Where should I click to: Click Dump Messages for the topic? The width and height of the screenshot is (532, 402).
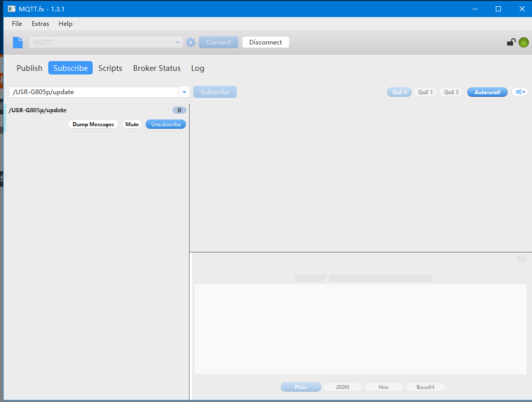click(x=93, y=124)
